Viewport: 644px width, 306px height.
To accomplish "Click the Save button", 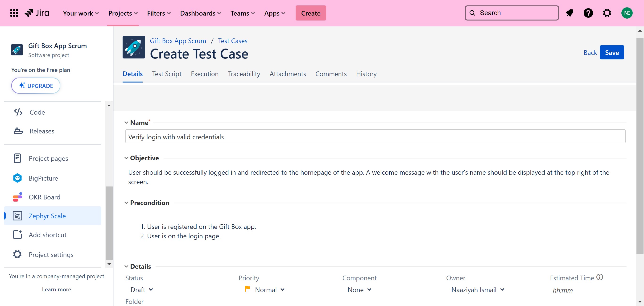I will [x=611, y=53].
